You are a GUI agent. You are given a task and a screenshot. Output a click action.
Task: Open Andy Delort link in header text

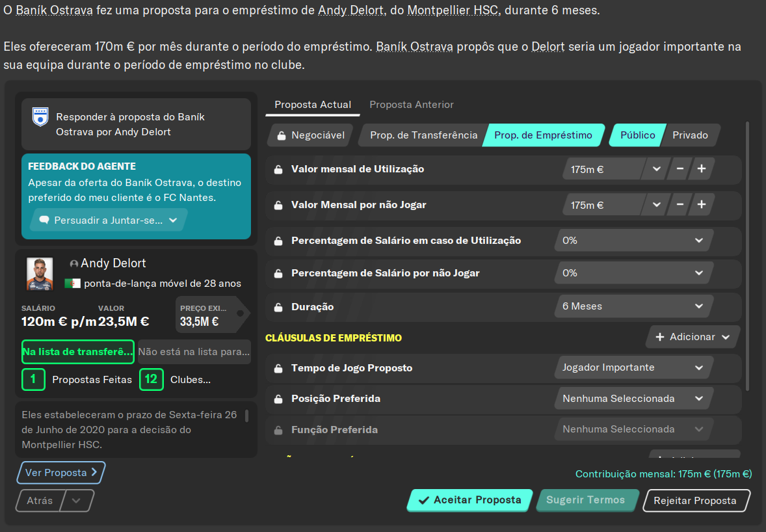click(350, 10)
